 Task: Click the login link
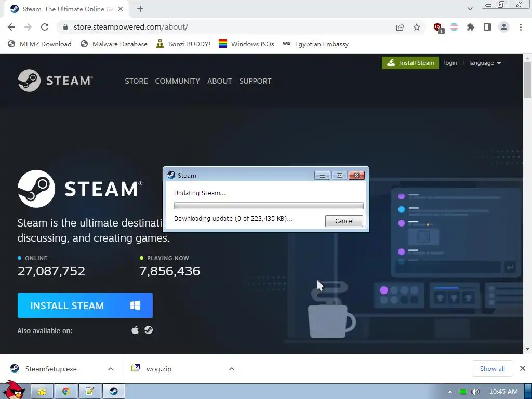point(450,63)
